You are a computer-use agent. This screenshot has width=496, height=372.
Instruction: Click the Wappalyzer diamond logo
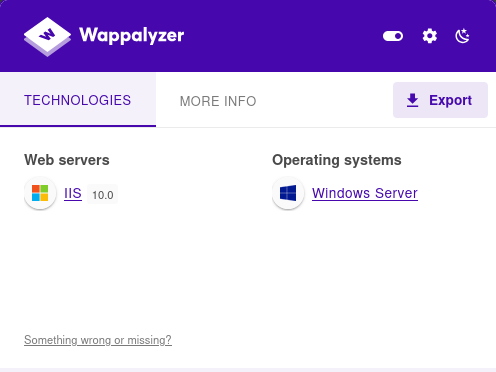pos(47,36)
